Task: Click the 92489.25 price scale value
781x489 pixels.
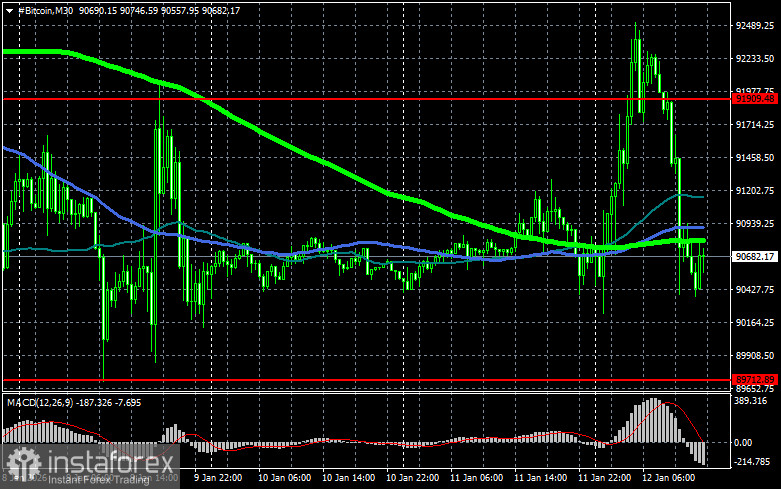Action: [755, 26]
